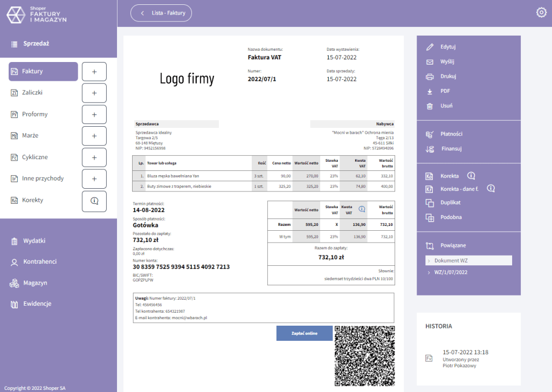
Task: Go back to Lista - Faktury
Action: pyautogui.click(x=161, y=13)
